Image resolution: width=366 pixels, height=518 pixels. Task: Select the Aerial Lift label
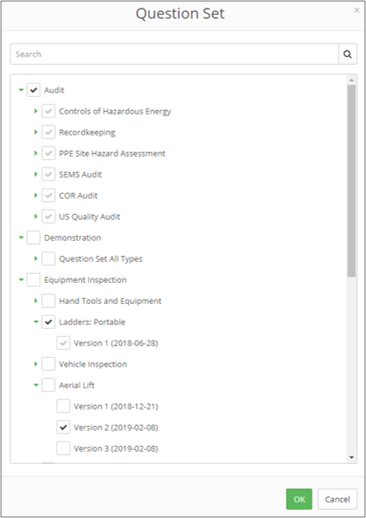(77, 385)
